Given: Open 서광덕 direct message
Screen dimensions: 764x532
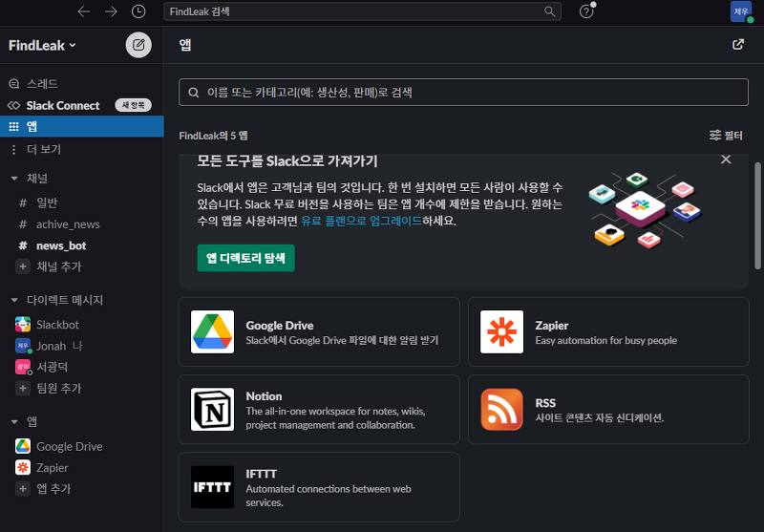Looking at the screenshot, I should 82,367.
